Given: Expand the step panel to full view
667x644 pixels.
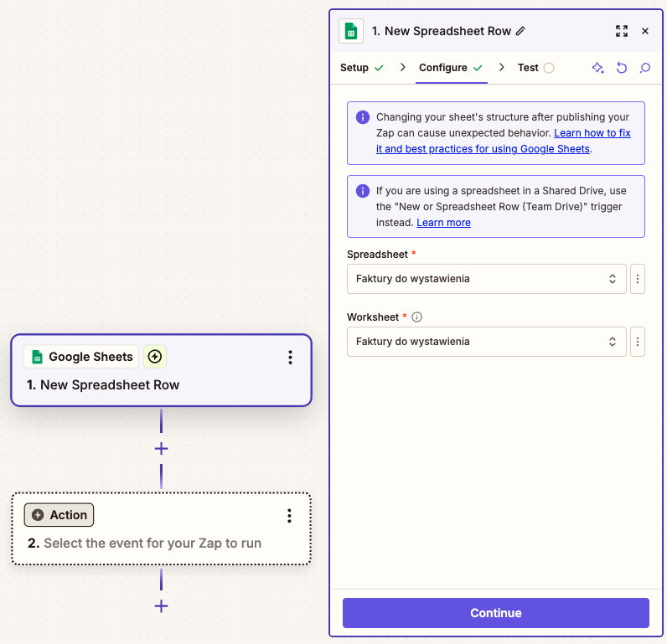Looking at the screenshot, I should 622,31.
